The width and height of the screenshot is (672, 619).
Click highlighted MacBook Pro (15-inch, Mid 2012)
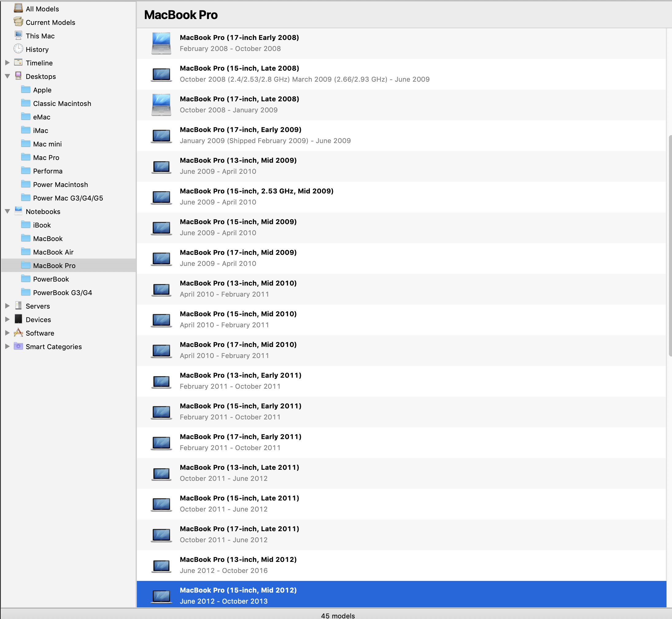(x=401, y=594)
